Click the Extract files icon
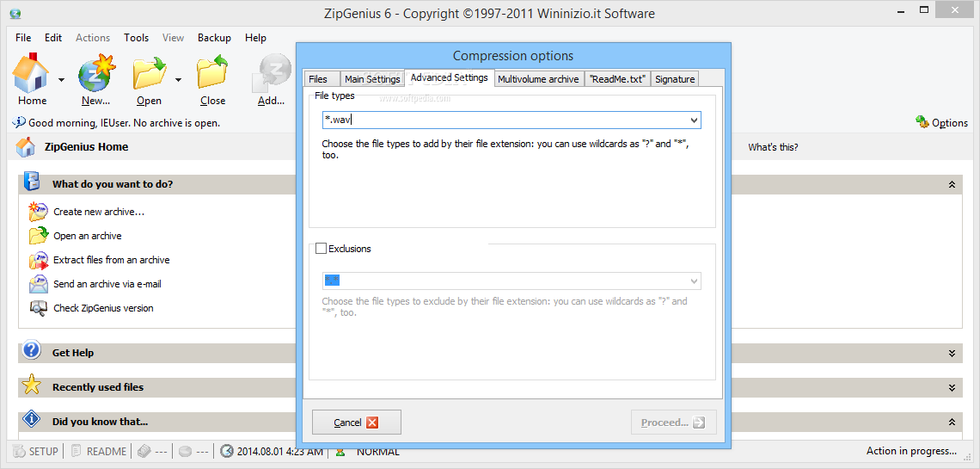This screenshot has width=980, height=469. [x=38, y=260]
